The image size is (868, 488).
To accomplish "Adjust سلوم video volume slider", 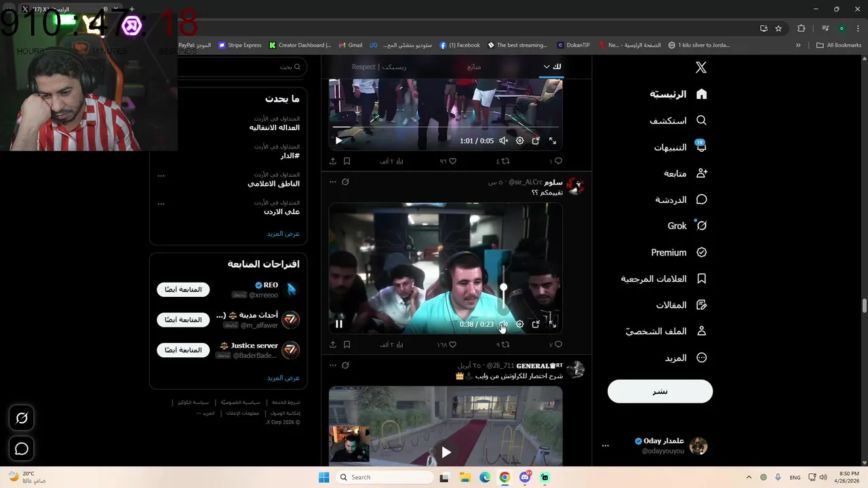I will pyautogui.click(x=503, y=287).
